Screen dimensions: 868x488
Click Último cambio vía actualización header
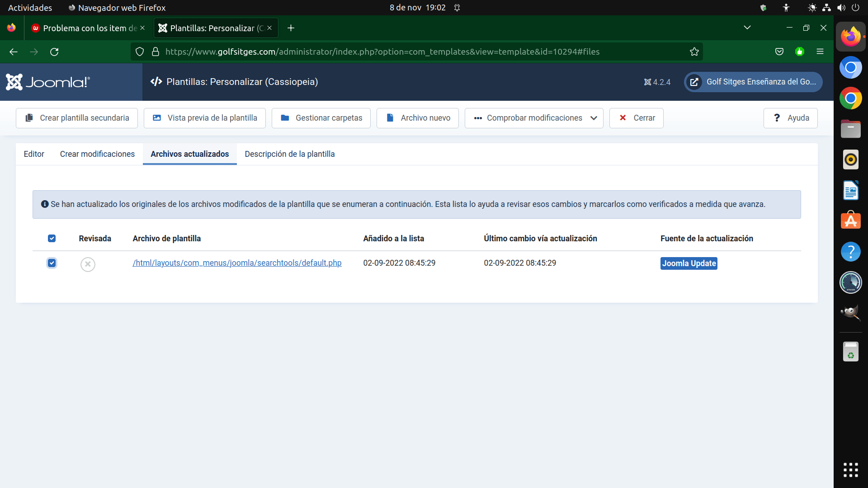pos(540,239)
